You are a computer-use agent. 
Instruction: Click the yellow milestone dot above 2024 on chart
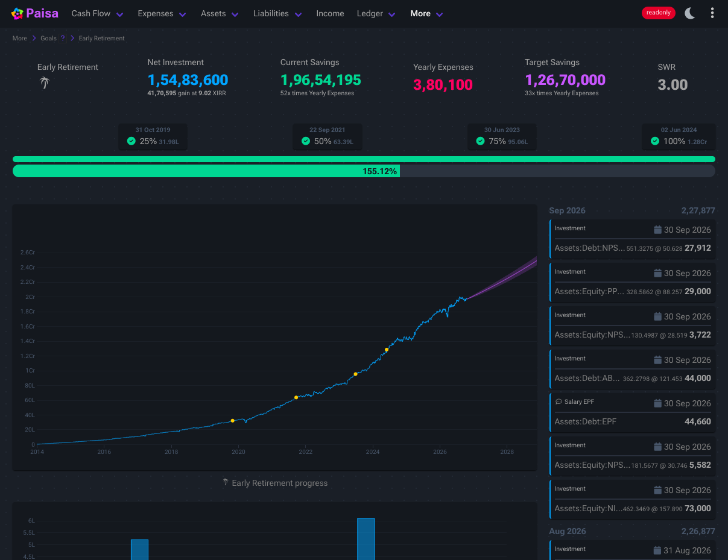pyautogui.click(x=387, y=350)
